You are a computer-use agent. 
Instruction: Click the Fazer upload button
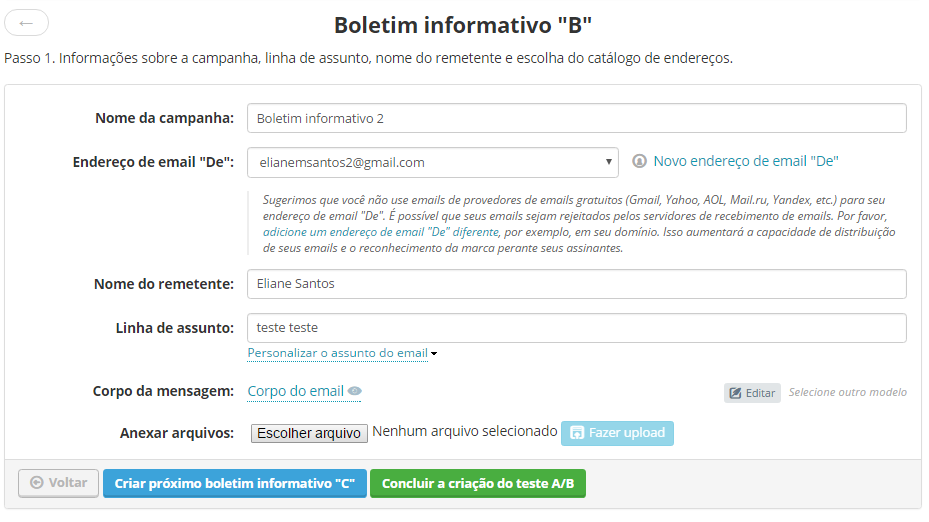617,433
